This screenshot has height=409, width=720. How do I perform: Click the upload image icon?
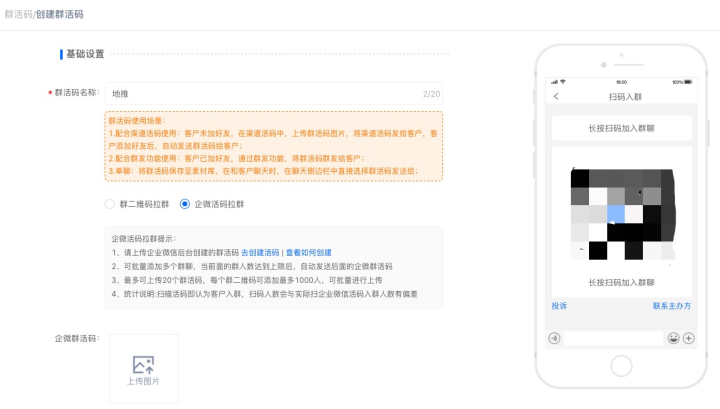pos(143,365)
